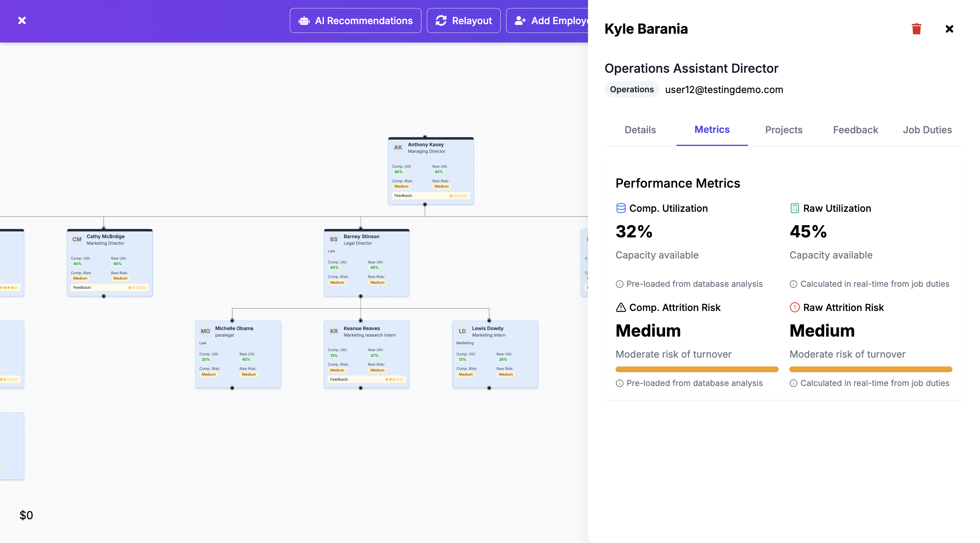
Task: Click the Comp. Attrition Risk warning triangle
Action: (621, 307)
